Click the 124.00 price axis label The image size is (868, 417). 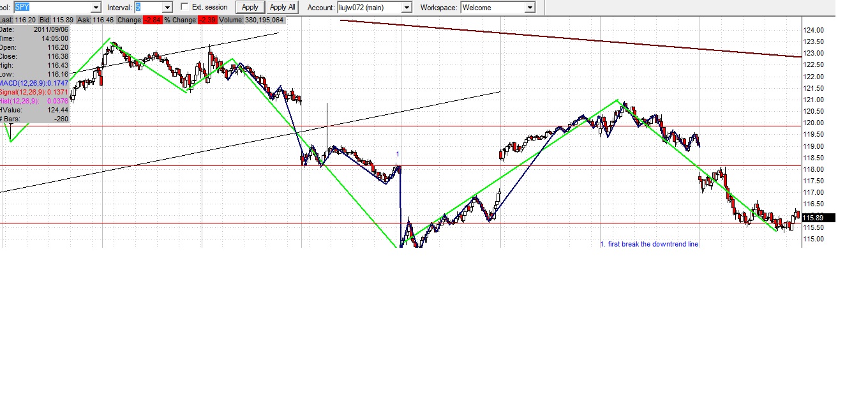pos(814,30)
